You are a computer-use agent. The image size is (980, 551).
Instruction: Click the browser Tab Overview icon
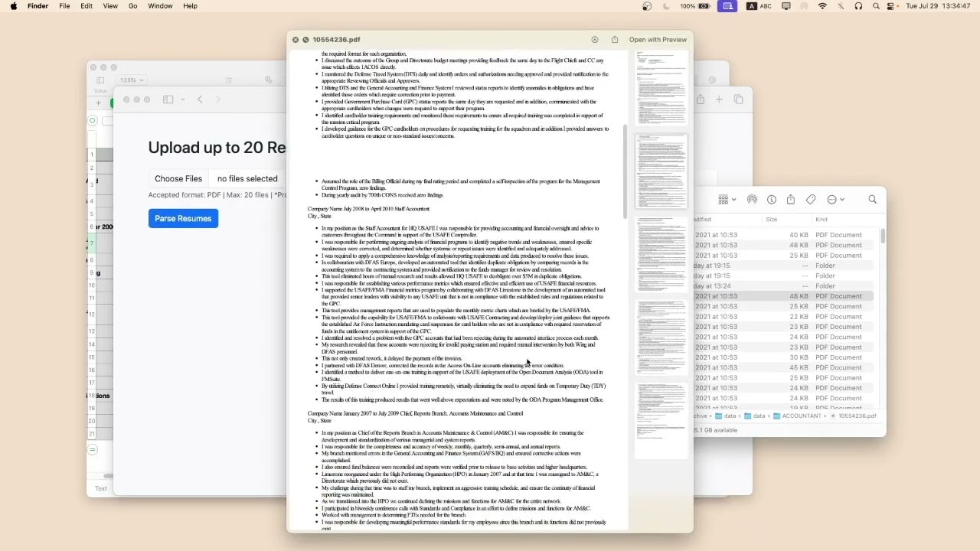[x=738, y=99]
